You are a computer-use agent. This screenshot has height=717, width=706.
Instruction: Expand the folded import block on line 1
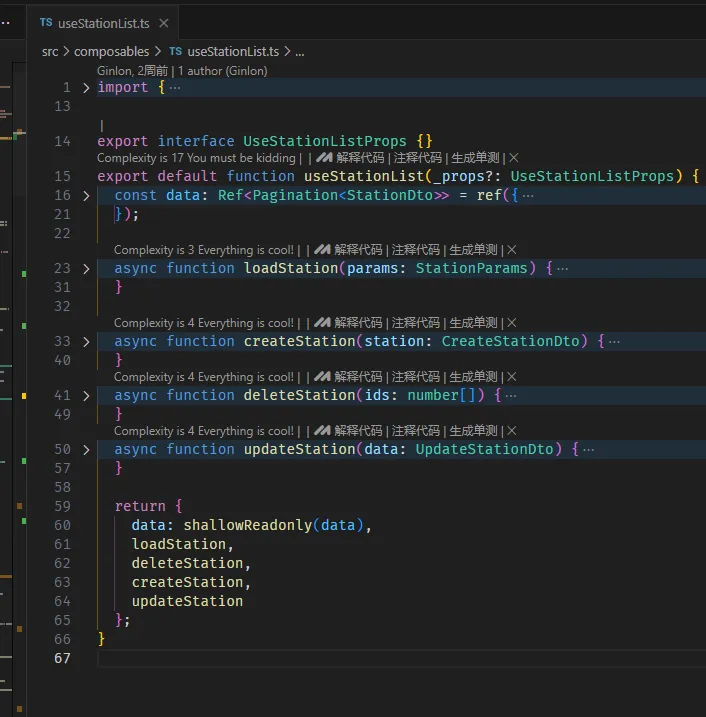pos(86,87)
